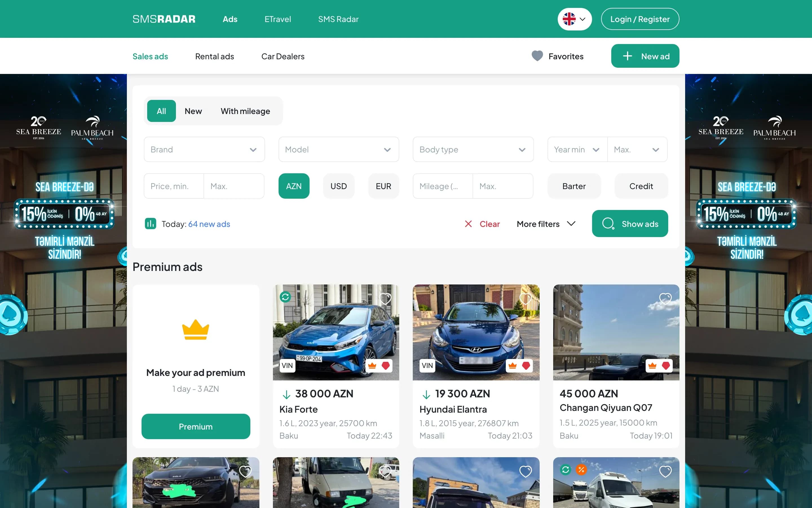
Task: Click the red gem badge on Hyundai Elantra
Action: coord(526,365)
